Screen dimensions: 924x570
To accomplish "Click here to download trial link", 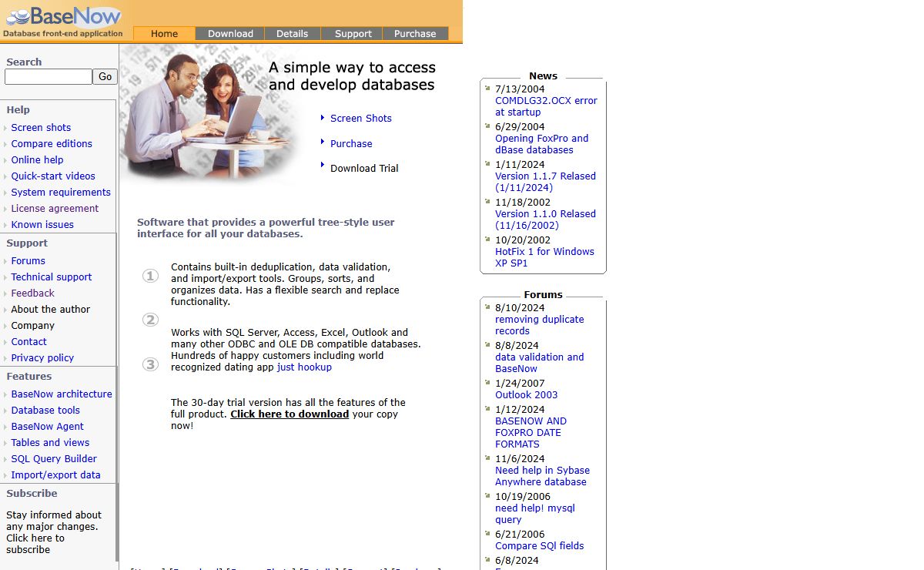I will tap(290, 414).
